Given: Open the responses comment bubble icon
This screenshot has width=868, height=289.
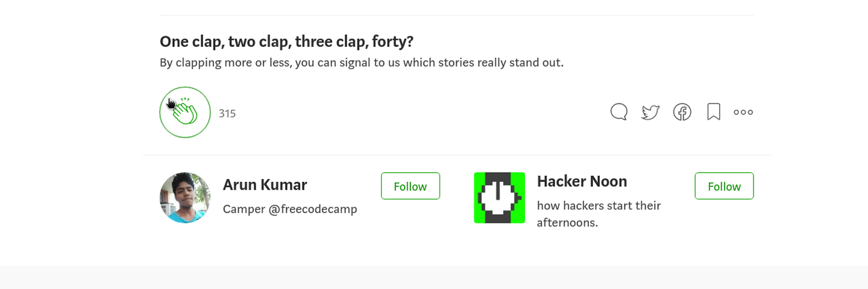Looking at the screenshot, I should point(619,112).
